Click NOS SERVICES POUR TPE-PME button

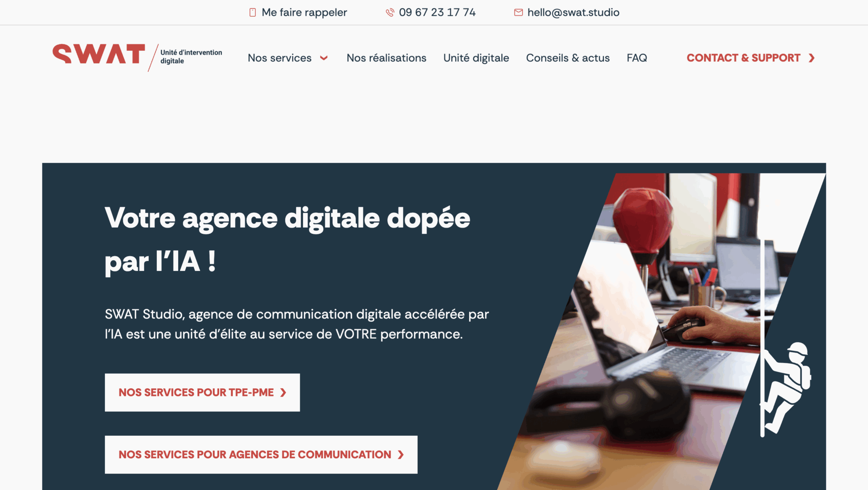pyautogui.click(x=202, y=392)
